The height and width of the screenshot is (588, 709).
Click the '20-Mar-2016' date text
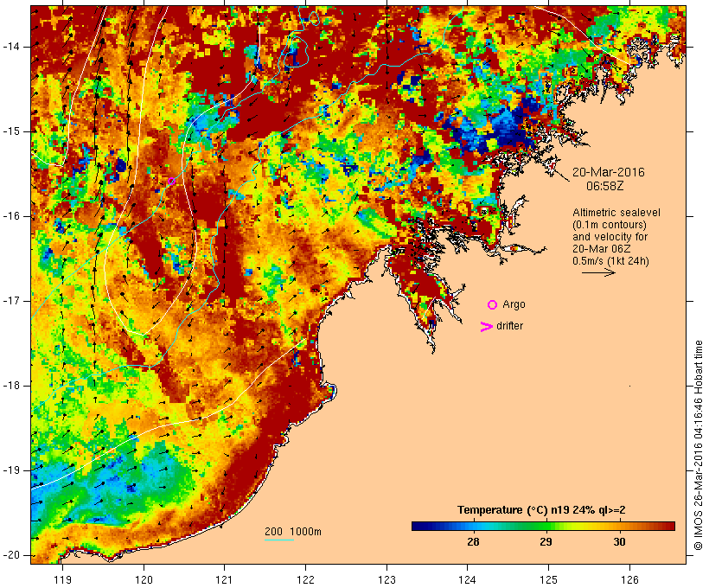tap(608, 172)
